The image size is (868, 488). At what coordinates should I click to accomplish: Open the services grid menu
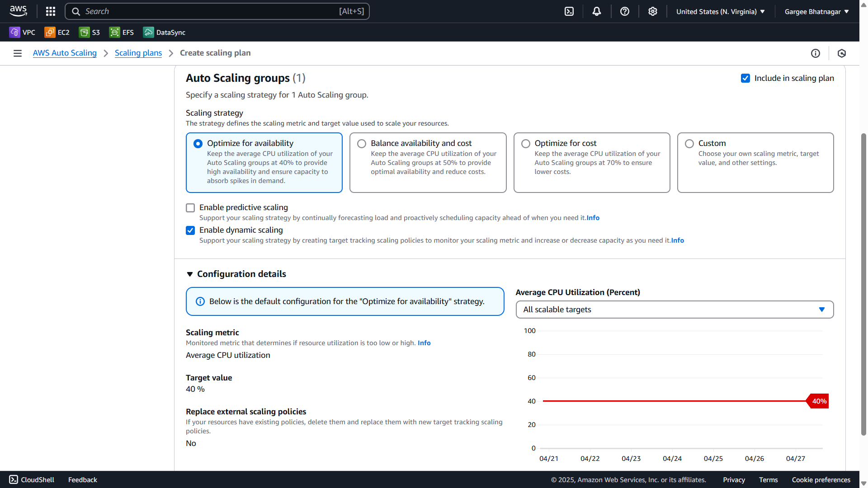point(51,11)
